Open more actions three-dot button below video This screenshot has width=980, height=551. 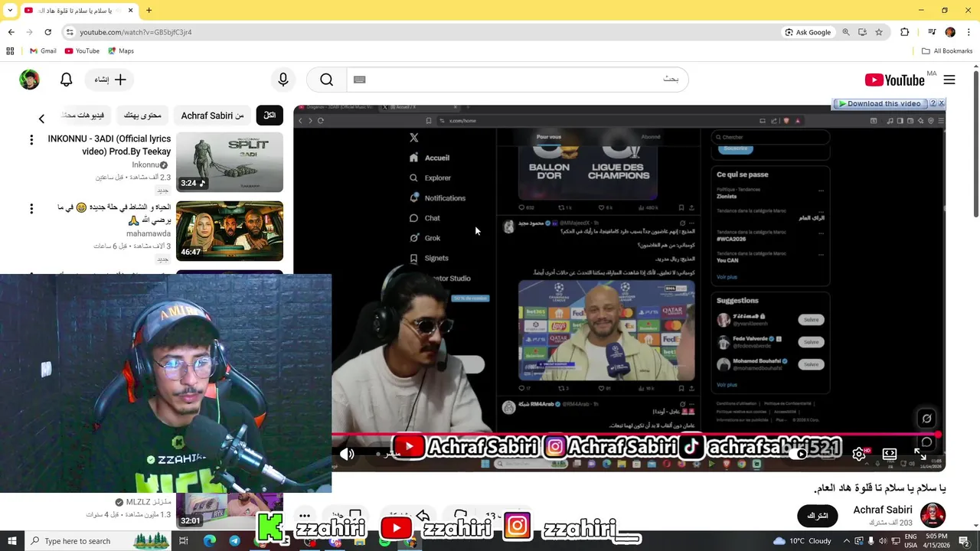pyautogui.click(x=305, y=516)
